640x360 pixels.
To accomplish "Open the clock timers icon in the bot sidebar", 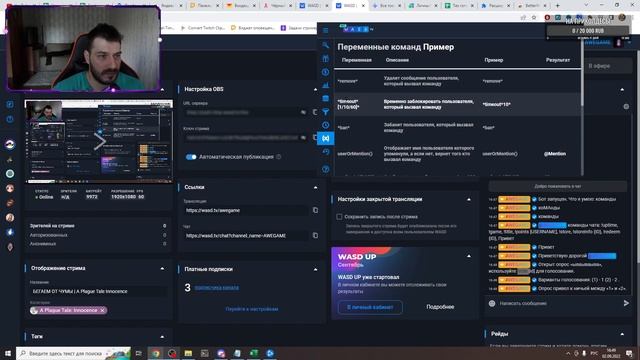I will [x=325, y=125].
